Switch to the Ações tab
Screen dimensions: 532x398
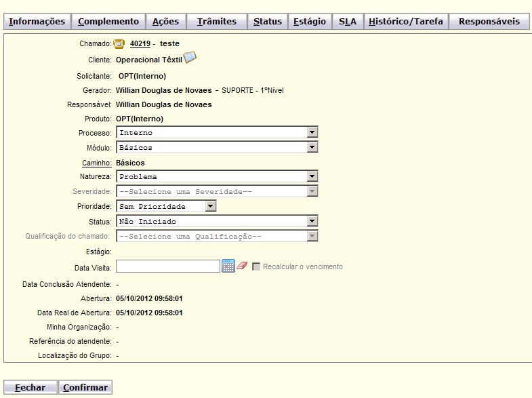pos(165,22)
